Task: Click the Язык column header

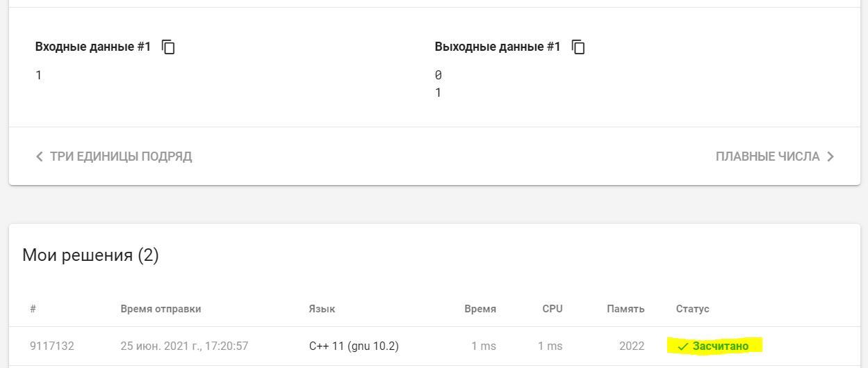Action: tap(322, 309)
